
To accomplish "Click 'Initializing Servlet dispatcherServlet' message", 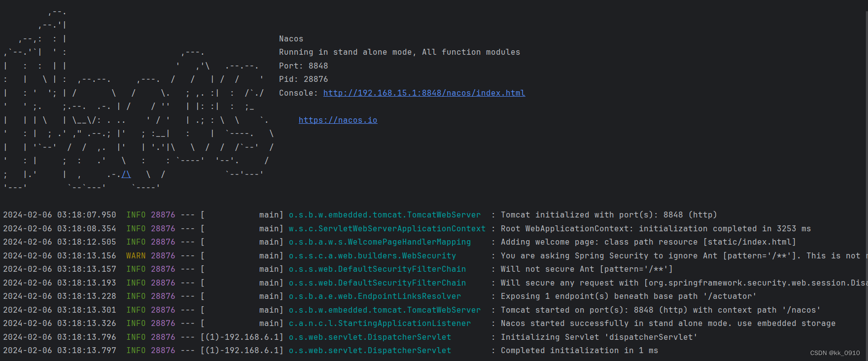I will click(599, 337).
